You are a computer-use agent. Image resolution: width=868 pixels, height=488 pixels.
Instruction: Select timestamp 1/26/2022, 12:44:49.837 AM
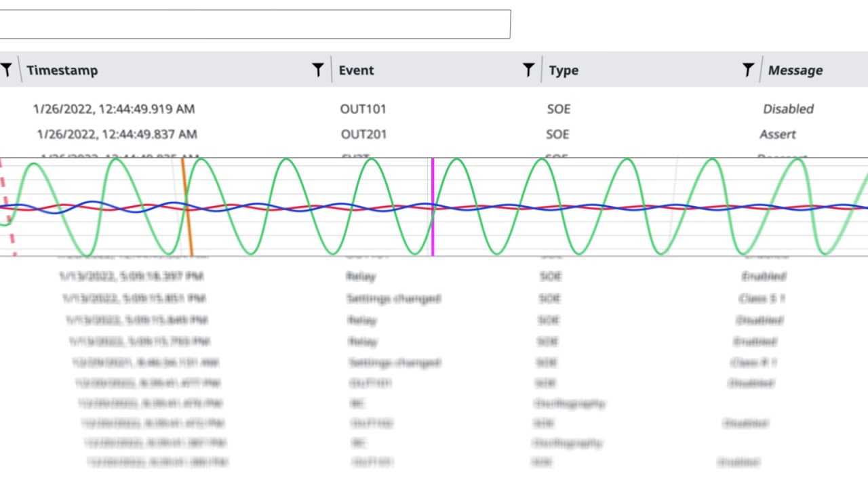117,134
